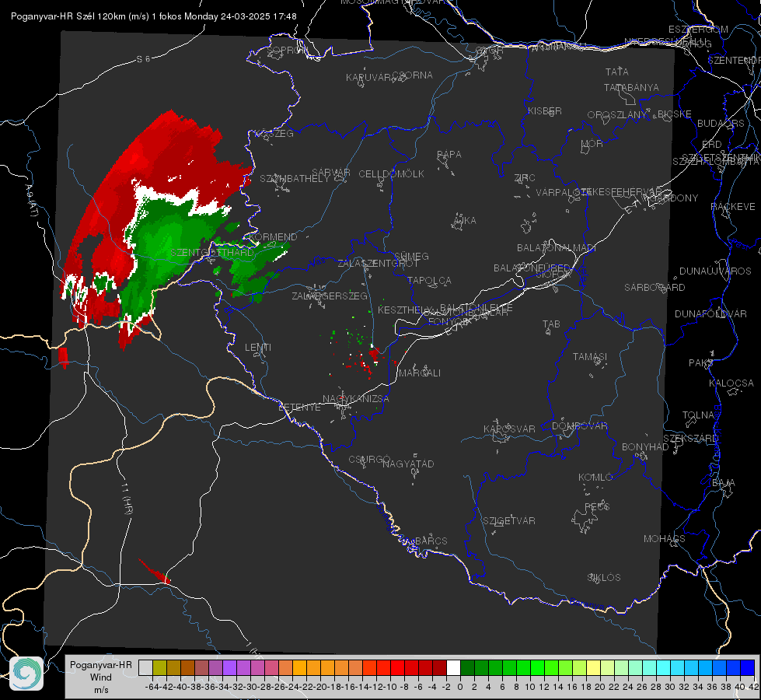The height and width of the screenshot is (700, 761).
Task: Click the MARCALI city label
Action: click(419, 373)
